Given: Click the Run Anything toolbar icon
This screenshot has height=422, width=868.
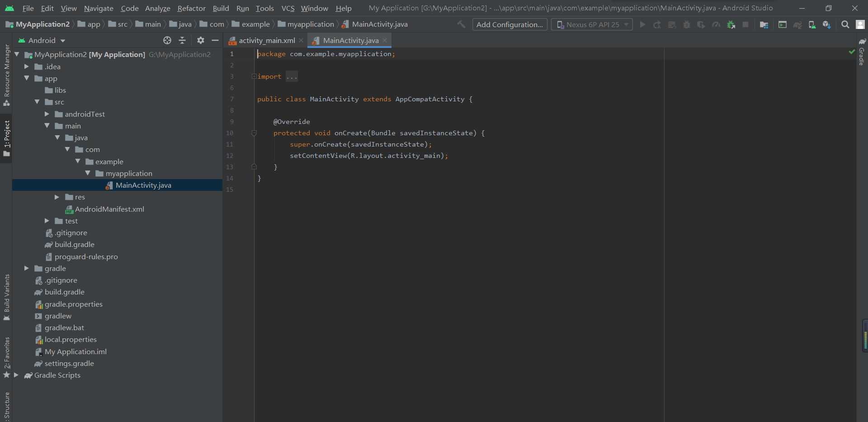Looking at the screenshot, I should (x=783, y=24).
